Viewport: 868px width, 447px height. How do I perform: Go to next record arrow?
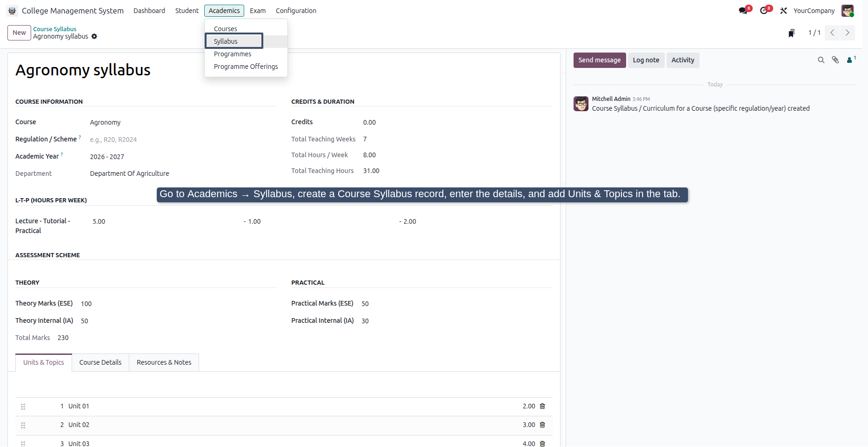847,33
